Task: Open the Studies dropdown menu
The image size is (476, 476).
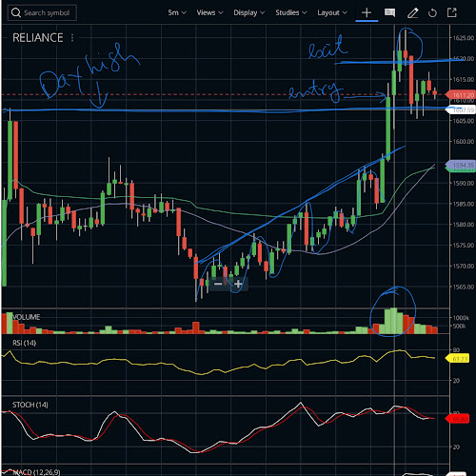Action: tap(290, 12)
